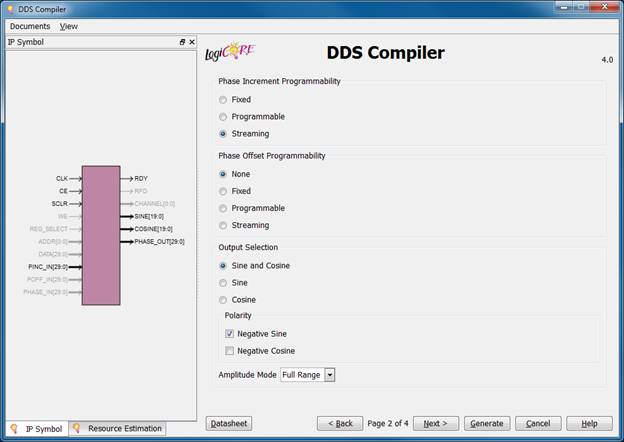Choose Sine and Cosine output

click(223, 266)
